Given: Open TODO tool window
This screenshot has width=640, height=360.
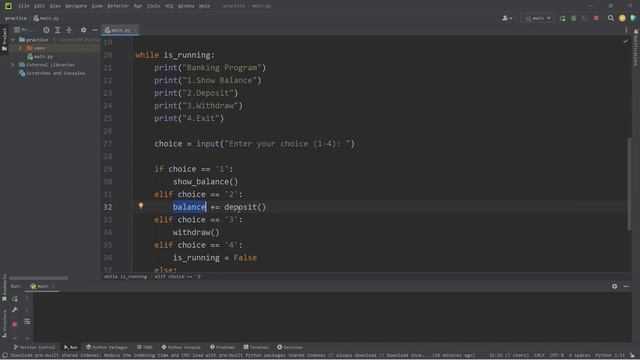Looking at the screenshot, I should [x=145, y=347].
